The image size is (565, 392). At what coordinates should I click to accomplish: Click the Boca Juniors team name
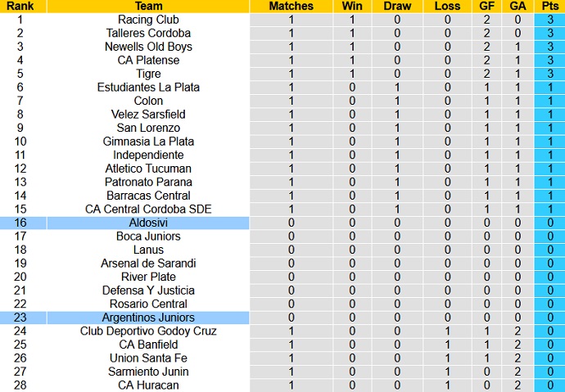click(x=148, y=237)
